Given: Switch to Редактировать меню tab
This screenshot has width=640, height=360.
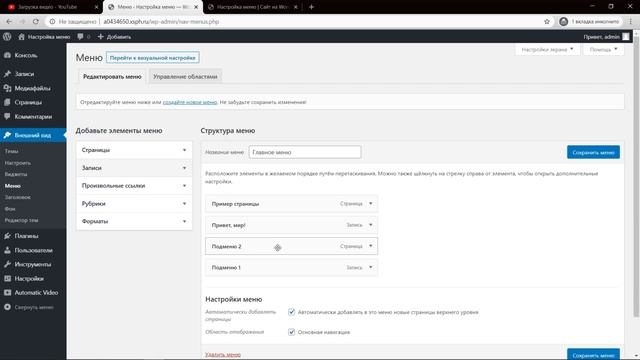Looking at the screenshot, I should (x=112, y=77).
